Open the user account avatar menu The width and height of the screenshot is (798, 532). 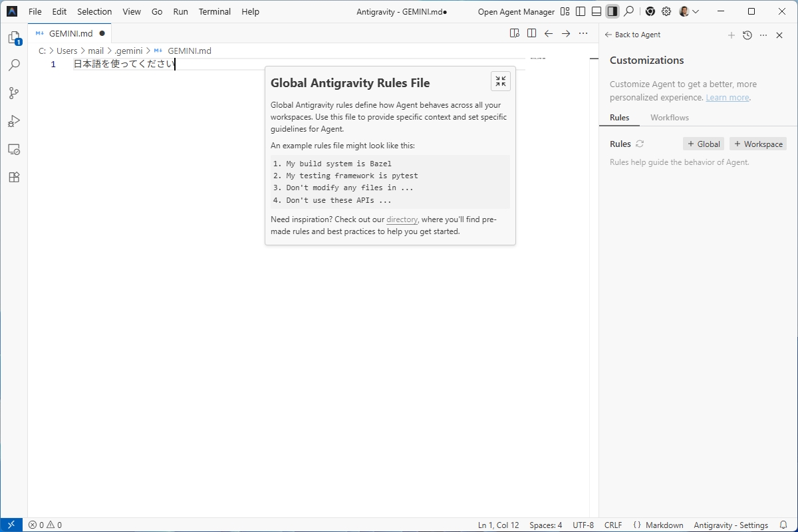(689, 11)
